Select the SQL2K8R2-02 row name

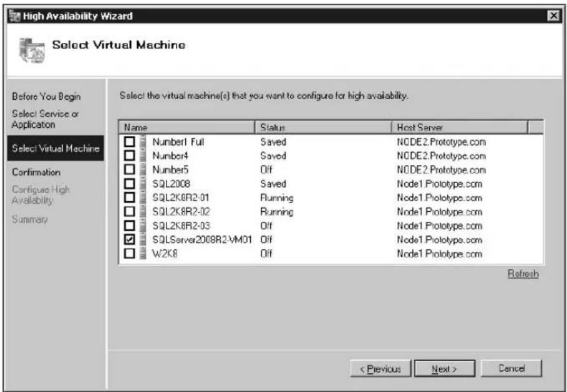coord(181,212)
